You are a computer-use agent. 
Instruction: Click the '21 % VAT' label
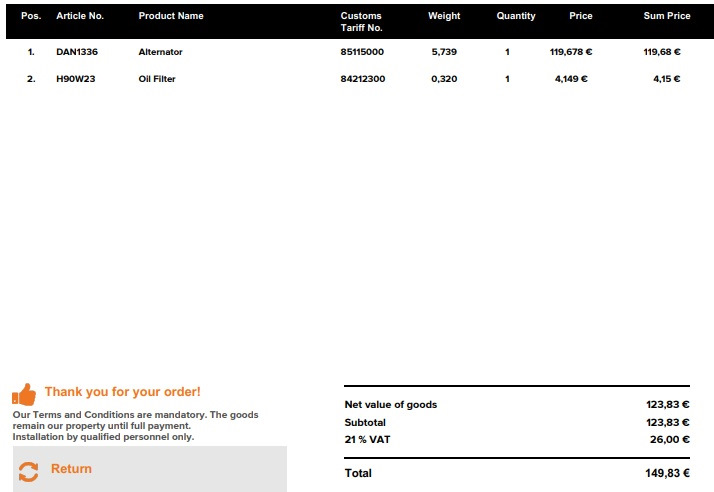pos(367,440)
